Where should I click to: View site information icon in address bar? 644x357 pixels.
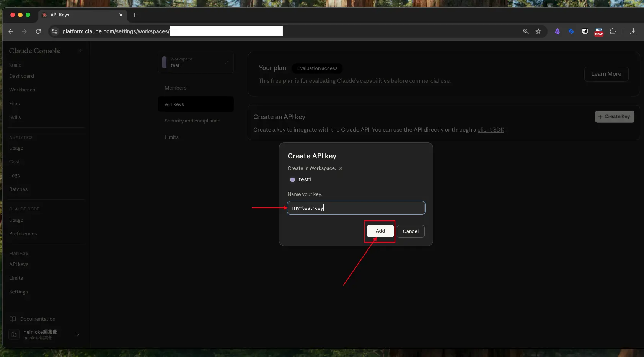55,31
